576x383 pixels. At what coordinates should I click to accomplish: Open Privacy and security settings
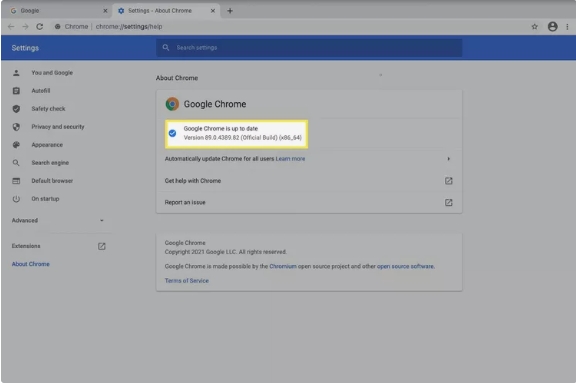click(58, 127)
